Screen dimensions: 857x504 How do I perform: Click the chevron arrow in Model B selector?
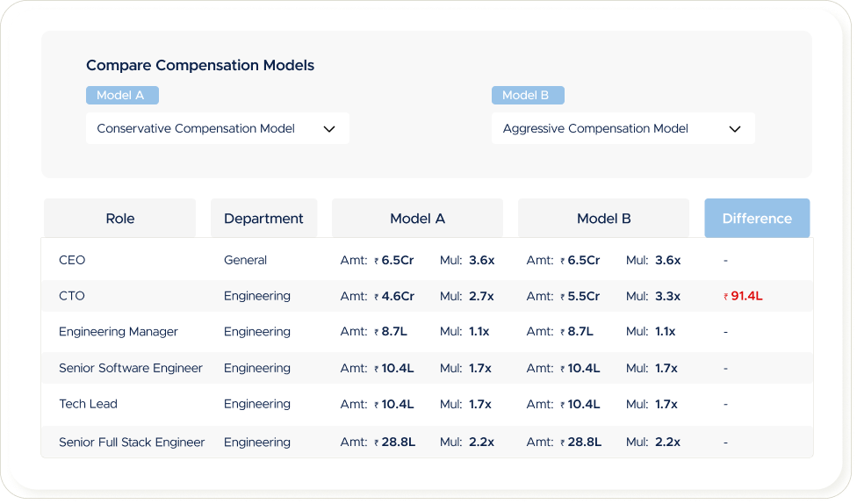735,129
